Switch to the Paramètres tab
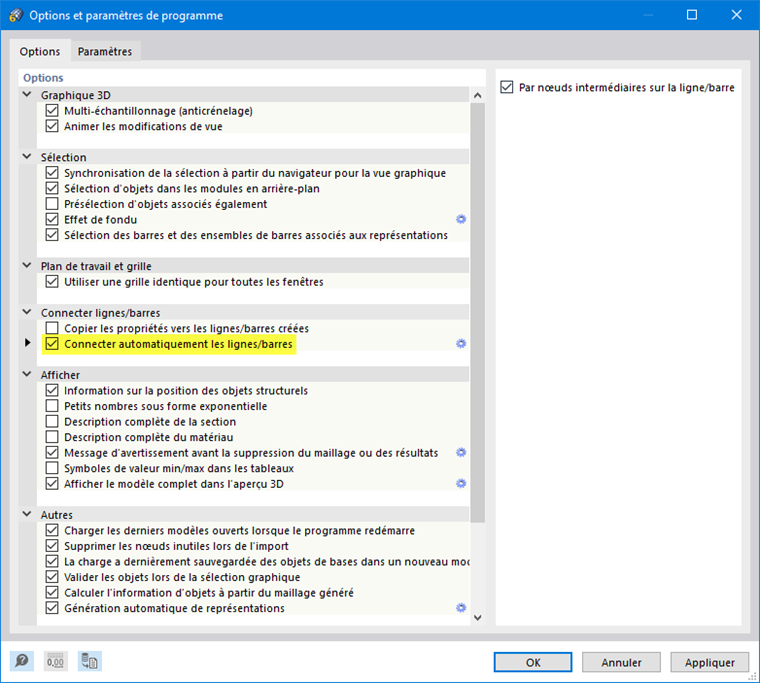760x683 pixels. click(x=105, y=51)
